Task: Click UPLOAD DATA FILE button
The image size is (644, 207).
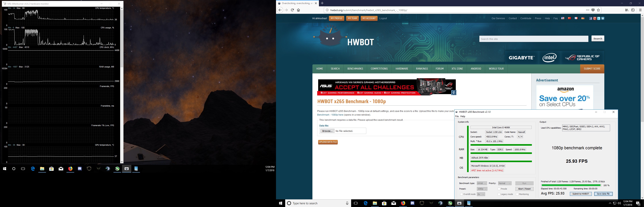Action: click(328, 142)
